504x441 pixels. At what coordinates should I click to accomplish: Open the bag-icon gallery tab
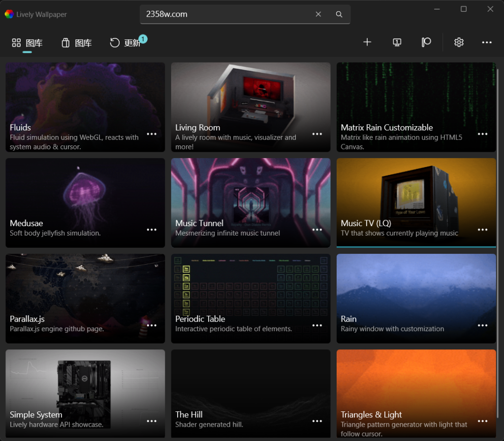76,43
